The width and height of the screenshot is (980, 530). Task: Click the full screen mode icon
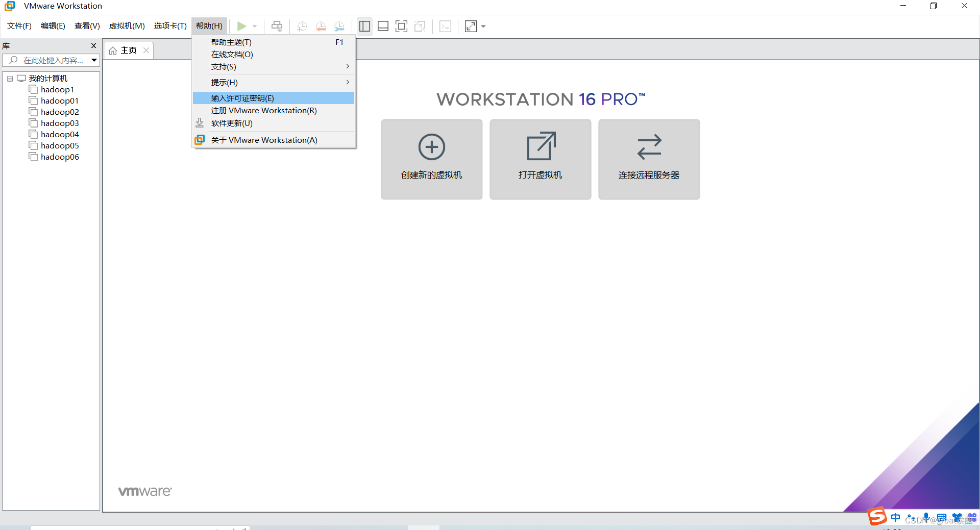[x=402, y=26]
